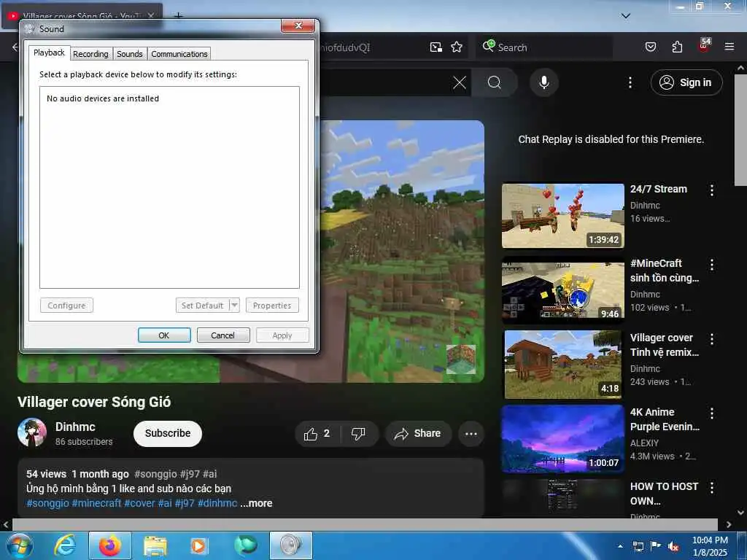Click OK in the Sound dialog
The width and height of the screenshot is (747, 560).
click(164, 335)
